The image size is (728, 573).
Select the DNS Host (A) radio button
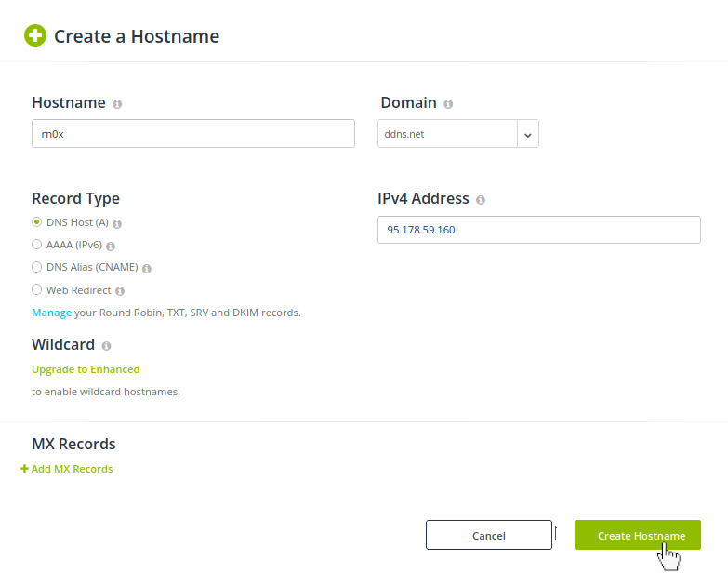(x=37, y=222)
